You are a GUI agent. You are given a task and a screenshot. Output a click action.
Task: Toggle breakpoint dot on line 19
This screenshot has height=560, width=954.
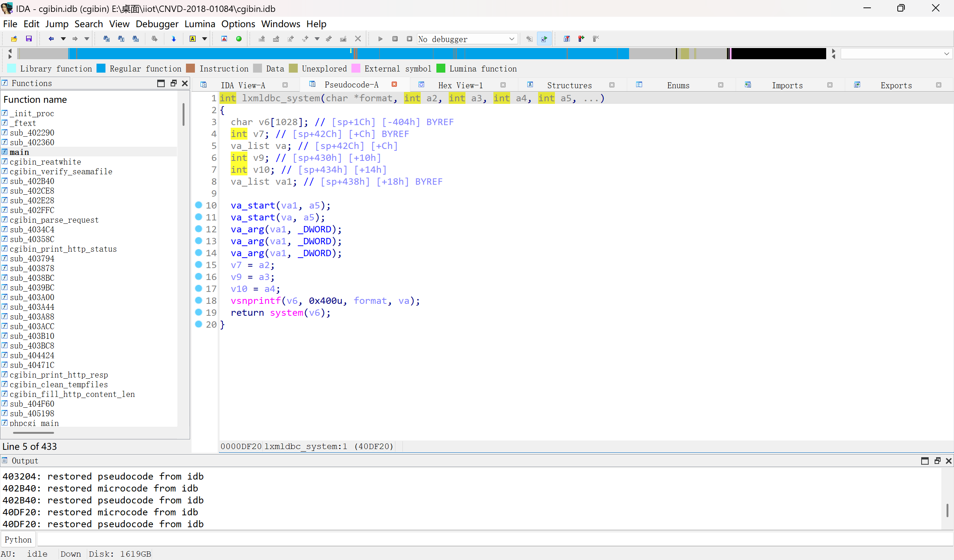click(x=199, y=312)
